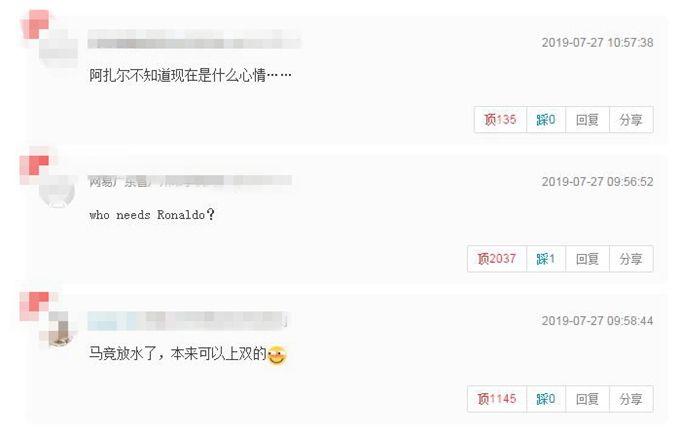
Task: Upvote the 'who needs Ronaldo' comment
Action: pyautogui.click(x=497, y=259)
